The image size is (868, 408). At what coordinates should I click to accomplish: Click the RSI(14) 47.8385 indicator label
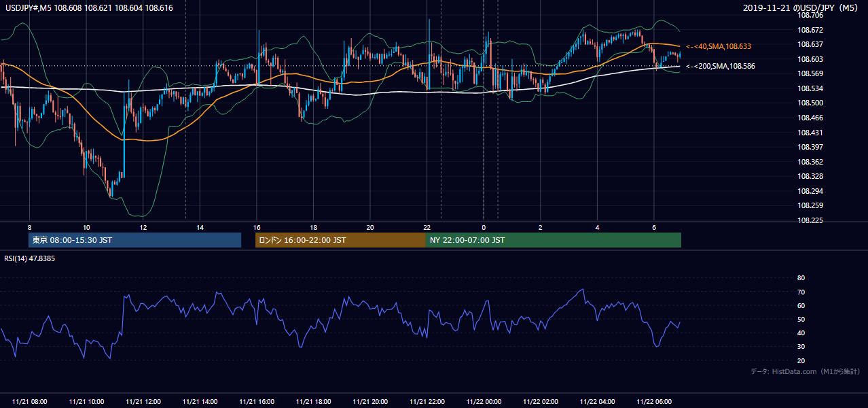(x=29, y=258)
